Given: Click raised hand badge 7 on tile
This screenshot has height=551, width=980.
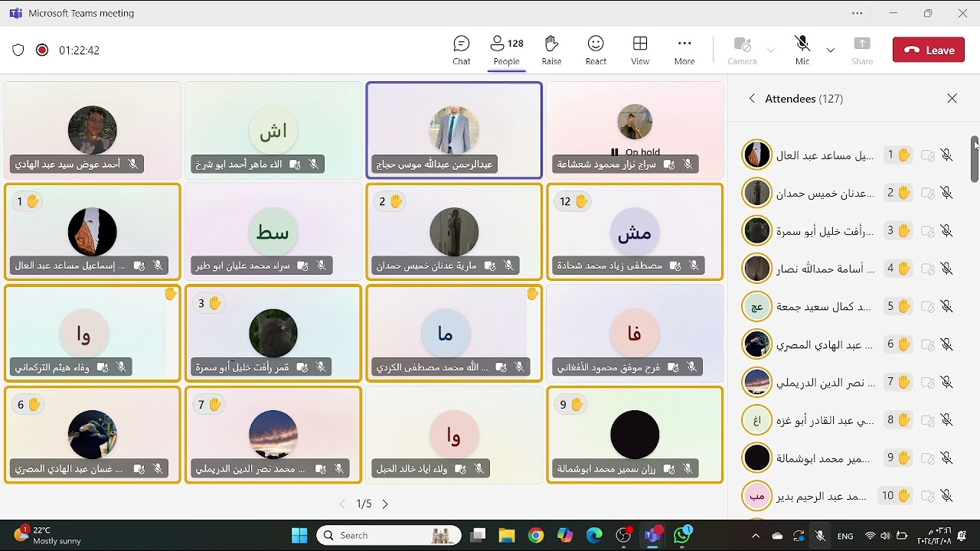Looking at the screenshot, I should (210, 404).
